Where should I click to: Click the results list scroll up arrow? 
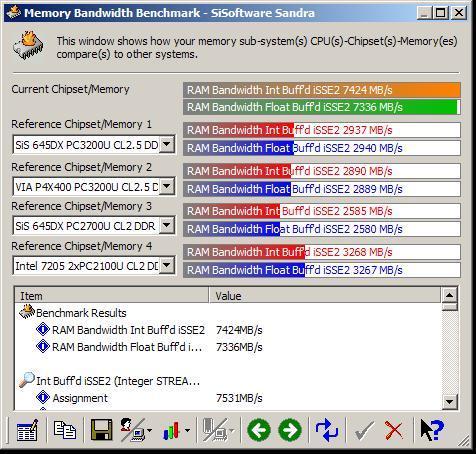click(449, 295)
